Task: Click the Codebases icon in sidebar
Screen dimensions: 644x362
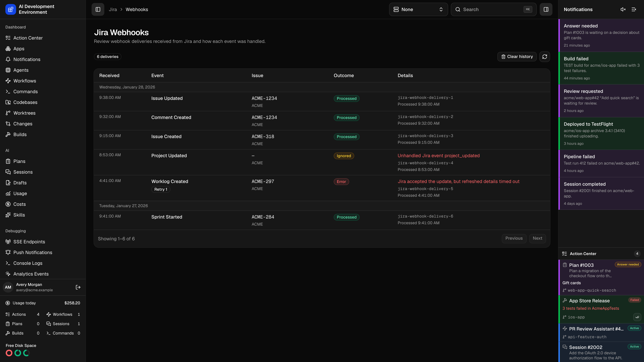Action: coord(8,102)
